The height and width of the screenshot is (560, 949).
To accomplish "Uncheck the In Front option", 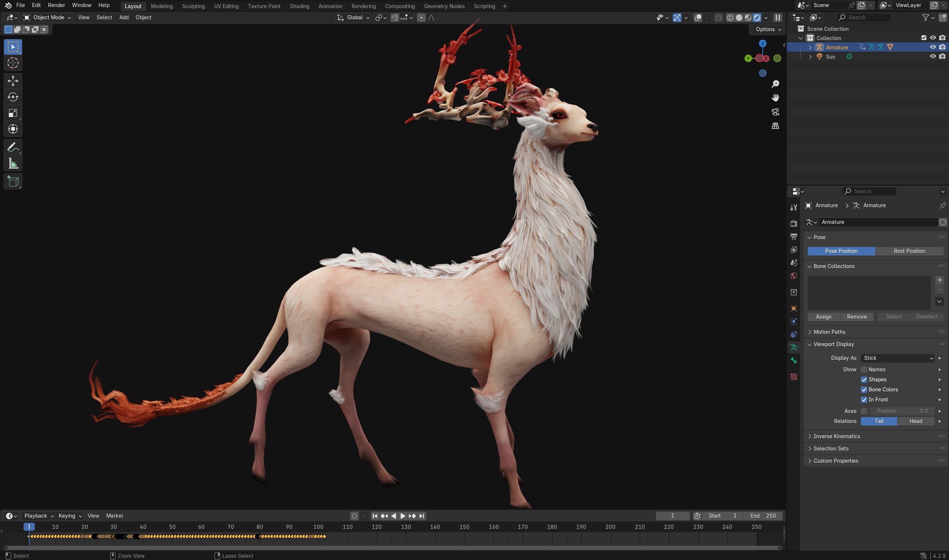I will tap(864, 399).
